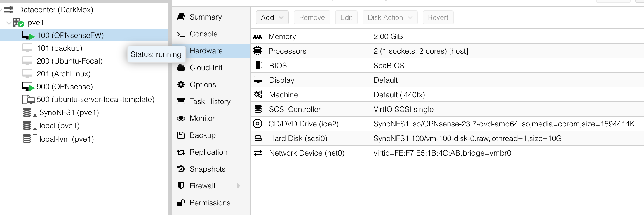Click the Firewall shield icon

(181, 186)
